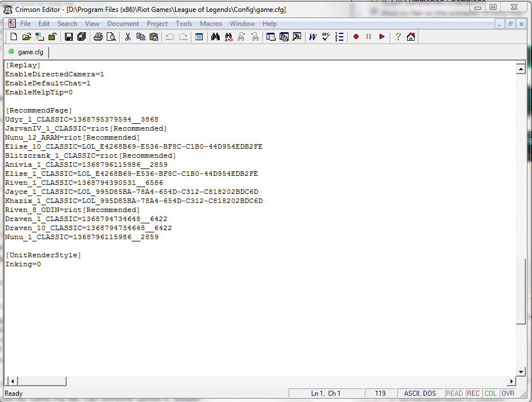This screenshot has height=402, width=532.
Task: Click the Save file floppy icon
Action: point(69,37)
